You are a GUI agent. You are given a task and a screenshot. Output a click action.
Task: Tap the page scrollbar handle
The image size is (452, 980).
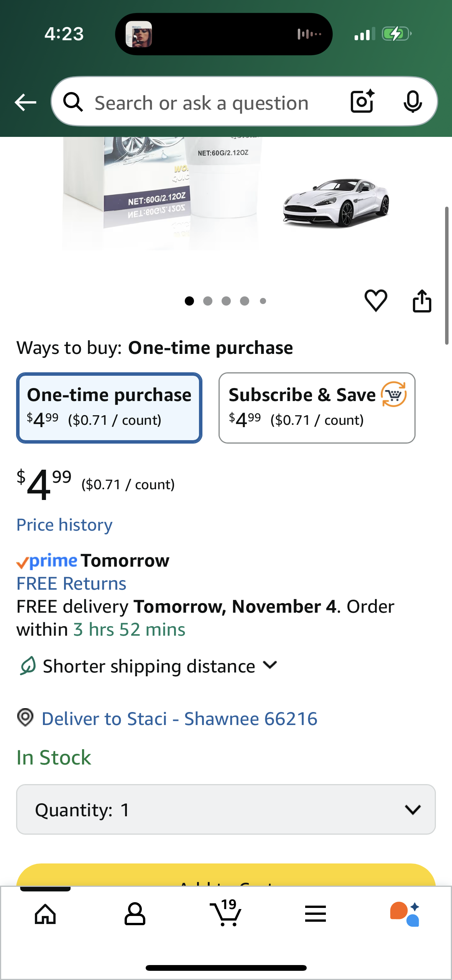click(x=447, y=275)
